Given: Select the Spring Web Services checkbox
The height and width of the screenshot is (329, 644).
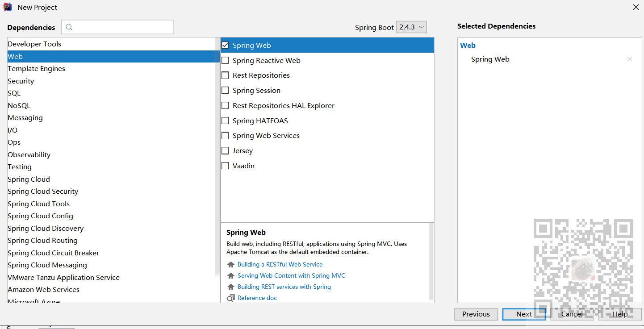Looking at the screenshot, I should 225,135.
